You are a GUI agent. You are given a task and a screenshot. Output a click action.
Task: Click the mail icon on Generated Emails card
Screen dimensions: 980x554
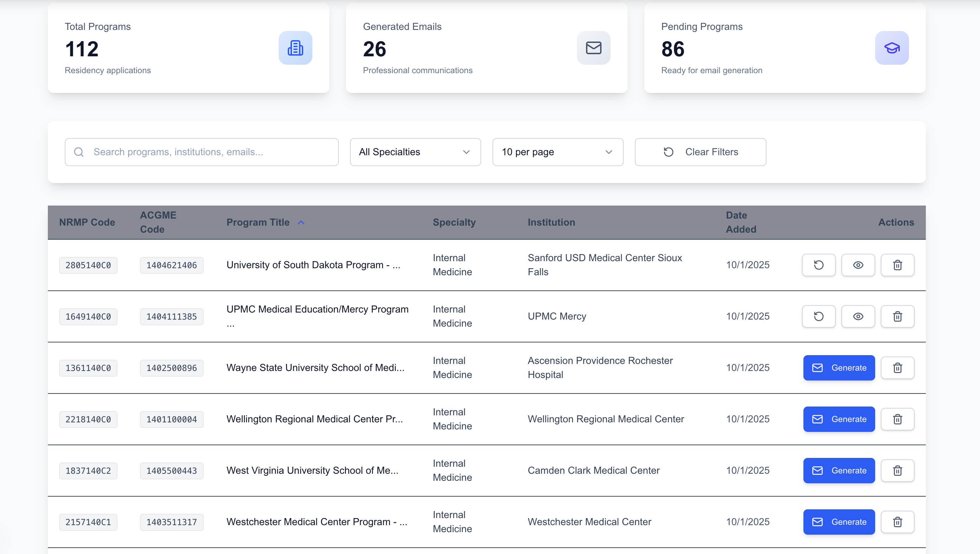(593, 48)
